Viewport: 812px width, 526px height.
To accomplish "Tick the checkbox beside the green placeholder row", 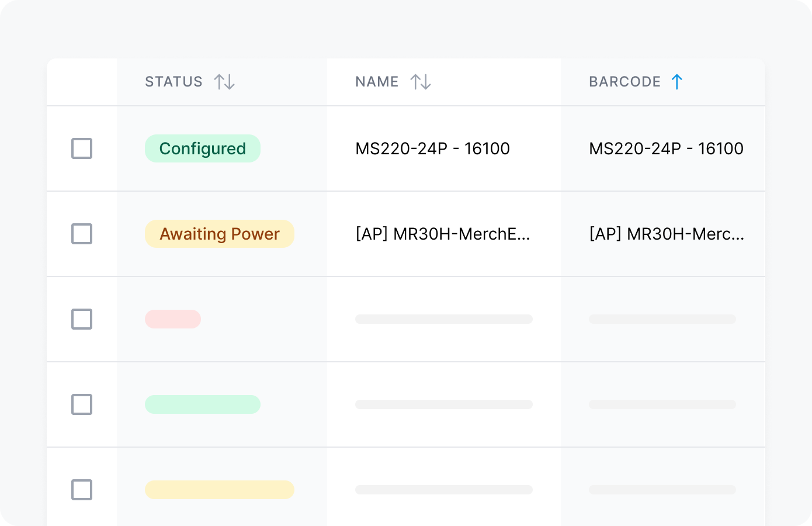I will tap(82, 404).
